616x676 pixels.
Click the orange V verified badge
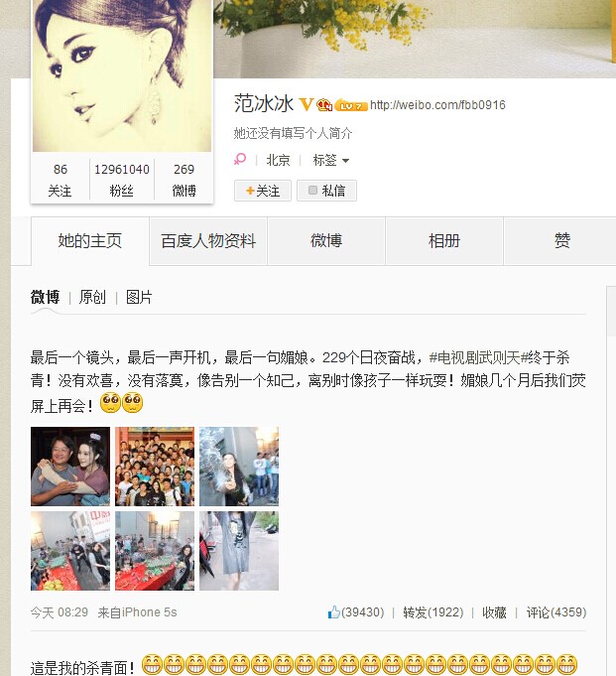[306, 104]
